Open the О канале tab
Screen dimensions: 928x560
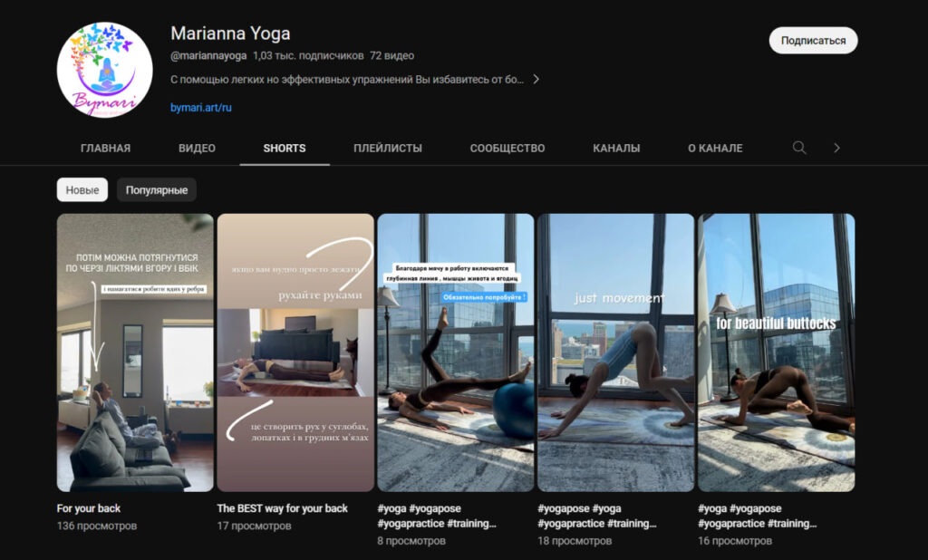[715, 149]
